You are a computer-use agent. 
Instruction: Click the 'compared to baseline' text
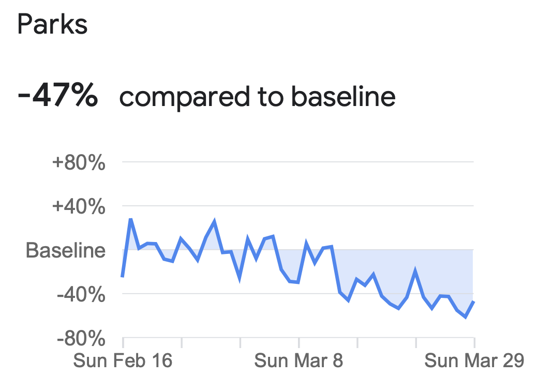tap(257, 97)
